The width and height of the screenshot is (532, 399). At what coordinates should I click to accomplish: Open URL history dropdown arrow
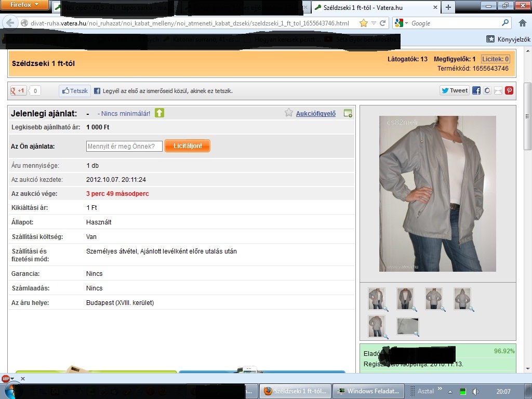(374, 23)
